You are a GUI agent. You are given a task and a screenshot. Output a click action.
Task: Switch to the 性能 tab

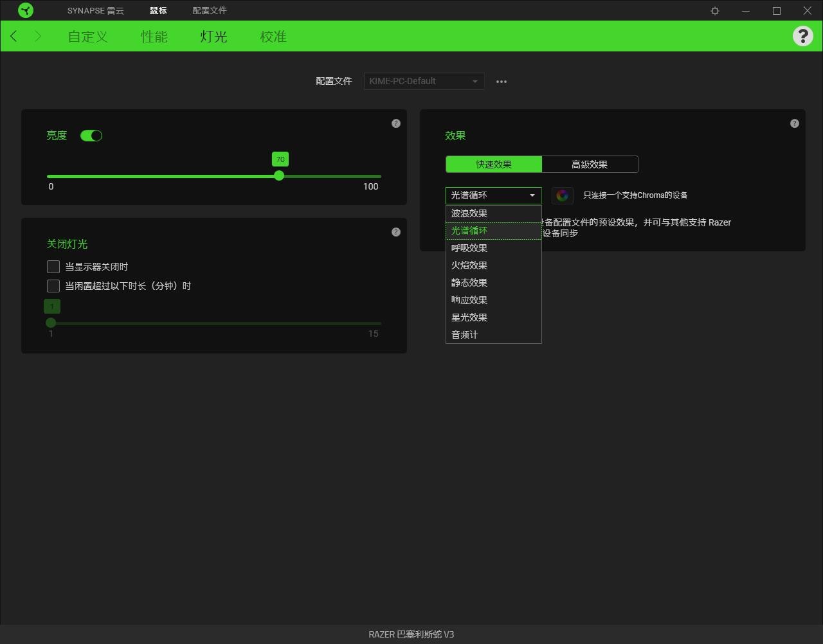coord(154,37)
